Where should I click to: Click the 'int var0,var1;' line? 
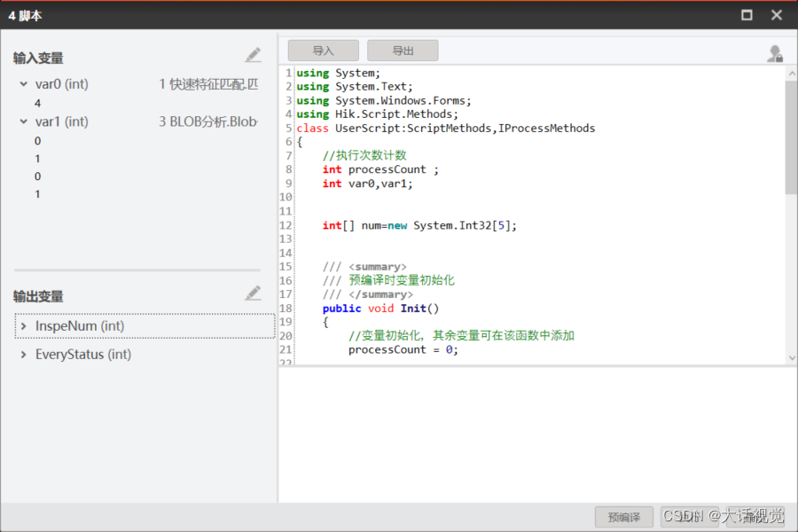(367, 184)
